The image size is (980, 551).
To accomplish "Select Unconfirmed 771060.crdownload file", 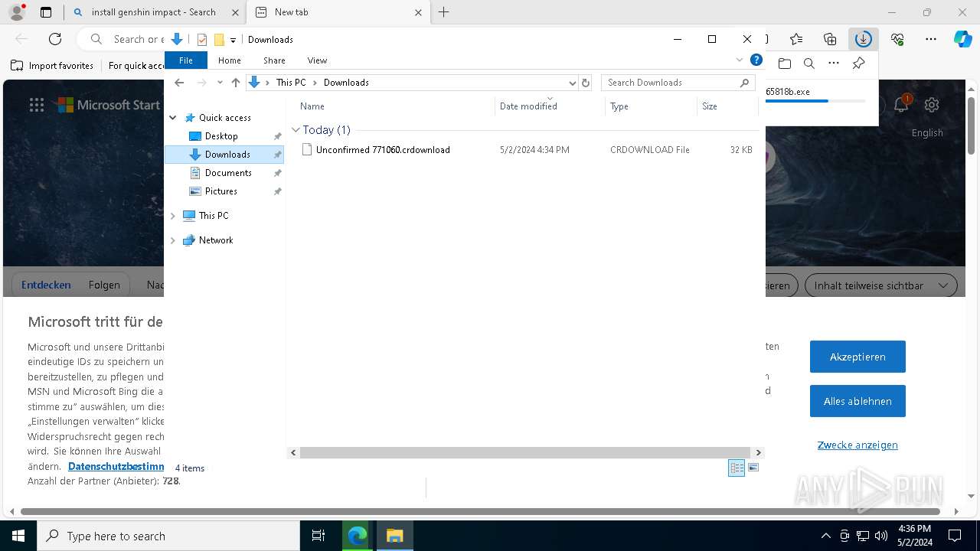I will (x=383, y=150).
